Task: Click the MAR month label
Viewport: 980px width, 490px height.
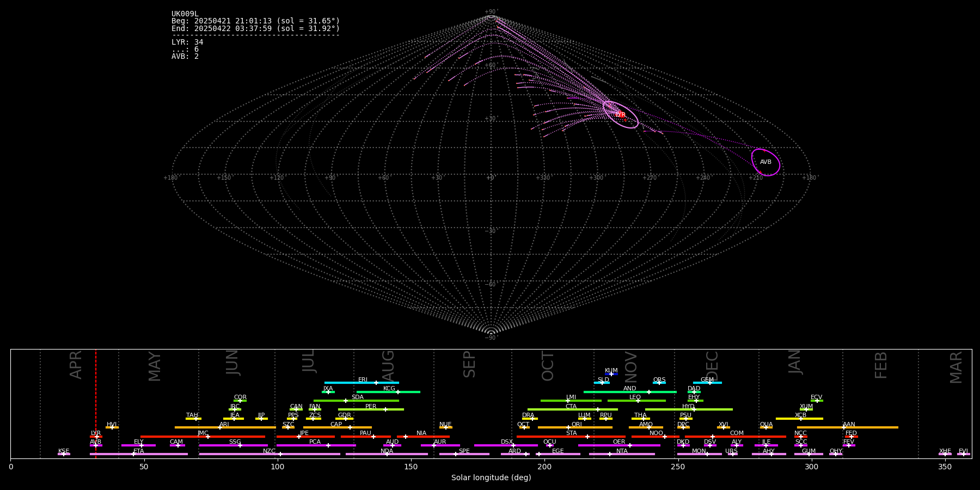Action: tap(956, 367)
